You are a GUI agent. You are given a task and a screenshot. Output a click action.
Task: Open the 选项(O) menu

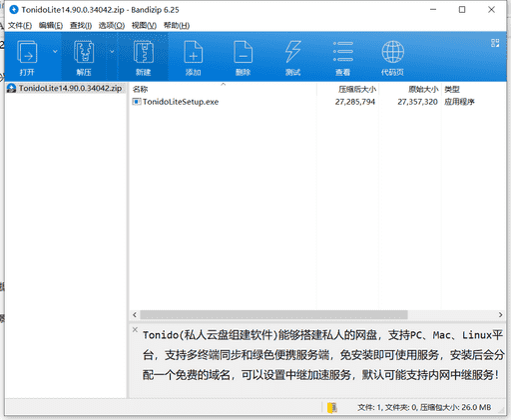pyautogui.click(x=112, y=26)
